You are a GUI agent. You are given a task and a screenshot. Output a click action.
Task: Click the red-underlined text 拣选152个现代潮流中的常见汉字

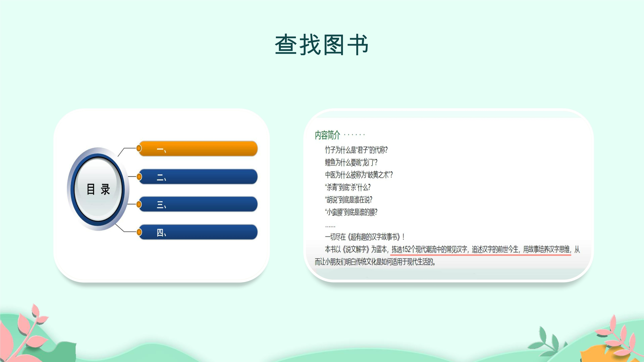tap(429, 249)
